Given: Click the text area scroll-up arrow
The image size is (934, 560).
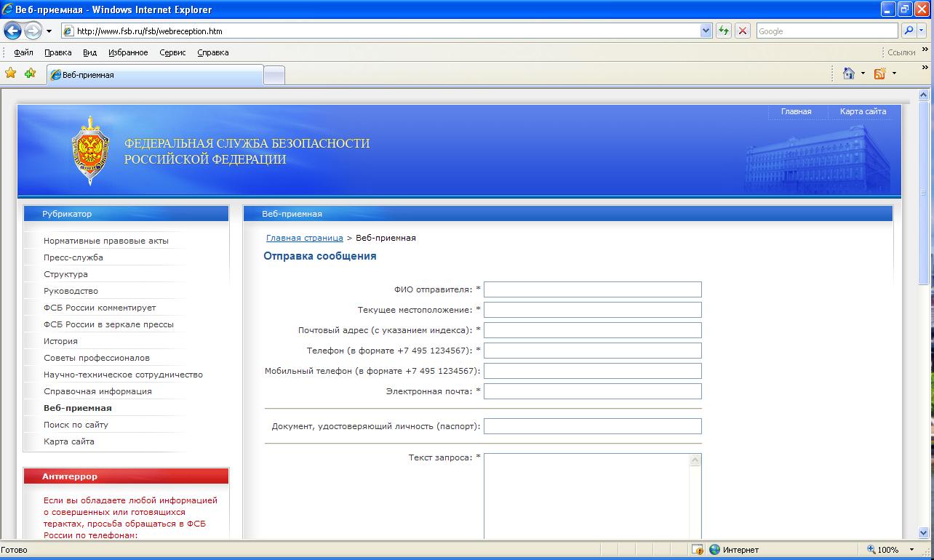Looking at the screenshot, I should (695, 460).
